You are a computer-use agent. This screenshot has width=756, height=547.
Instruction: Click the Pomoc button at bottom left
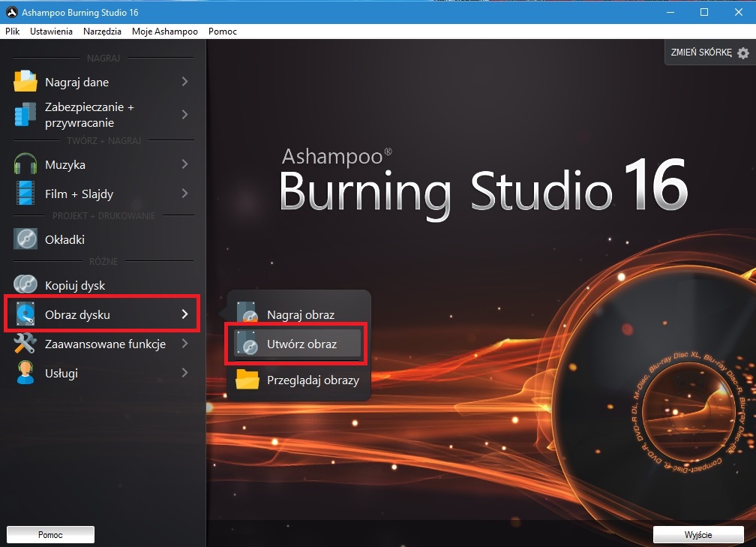(51, 534)
